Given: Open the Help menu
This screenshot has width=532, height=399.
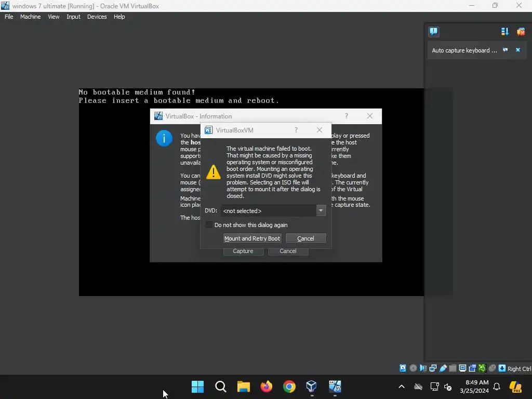Looking at the screenshot, I should coord(119,17).
